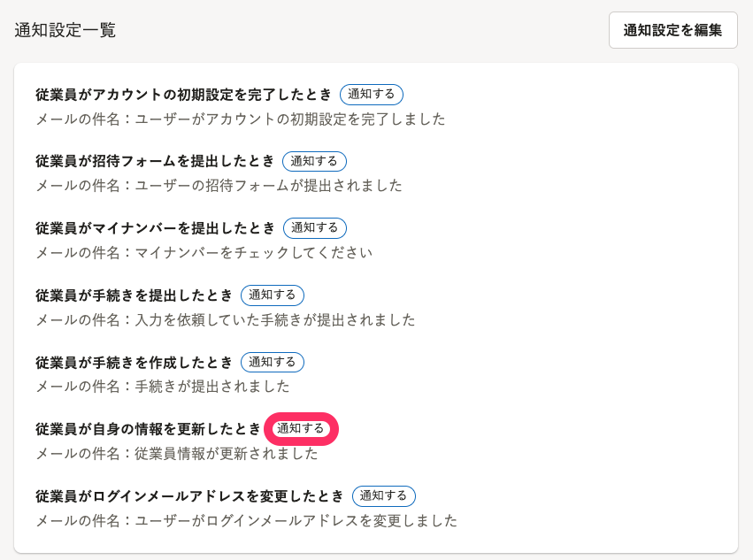
Task: Click the 通知設定を編集 button
Action: coord(672,30)
